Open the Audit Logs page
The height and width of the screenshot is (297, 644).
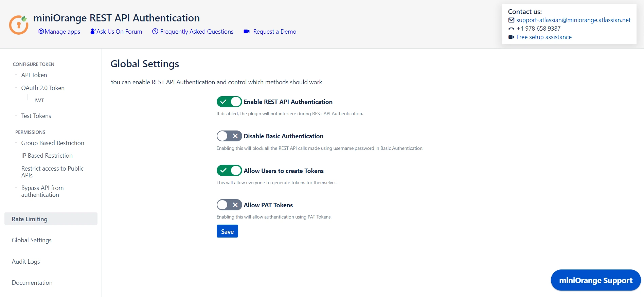[x=26, y=262]
